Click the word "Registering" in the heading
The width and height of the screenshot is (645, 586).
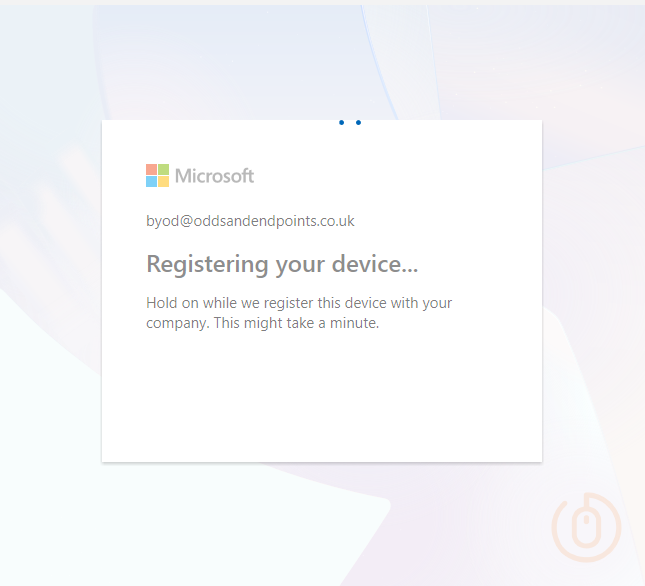(207, 264)
